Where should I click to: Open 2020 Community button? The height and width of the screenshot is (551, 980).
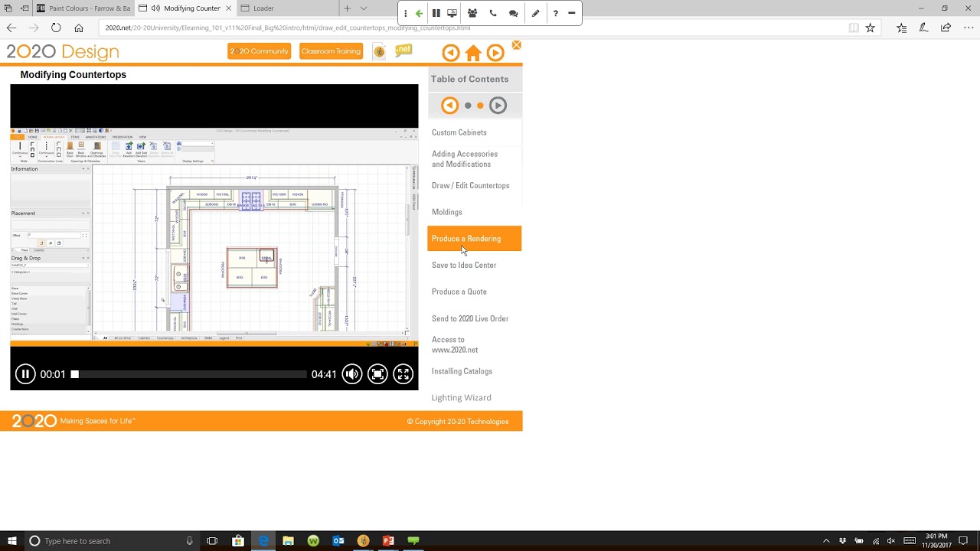pos(259,51)
